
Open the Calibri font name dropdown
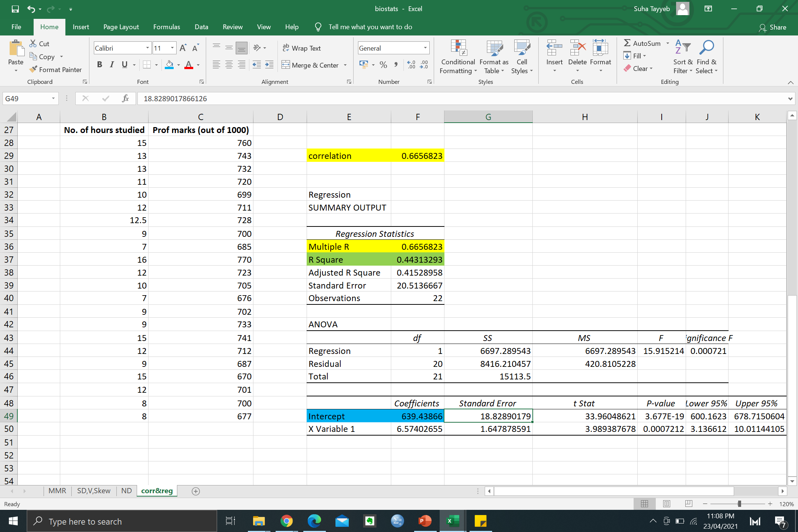click(x=147, y=48)
